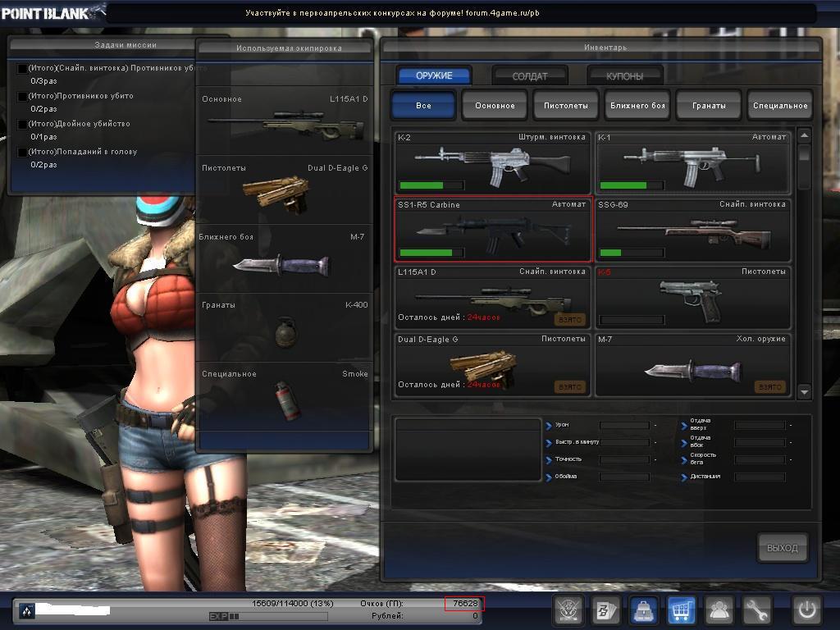Screen dimensions: 840x630
Task: Select the SSG-69 sniper rifle card
Action: [x=692, y=230]
